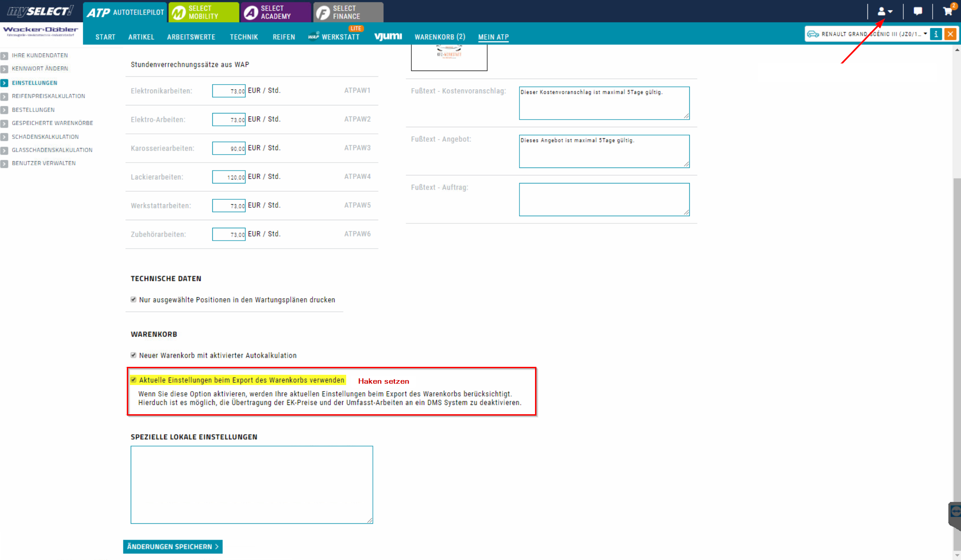Toggle Nur ausgewählte Positionen drucken checkbox
The height and width of the screenshot is (560, 961).
click(133, 299)
